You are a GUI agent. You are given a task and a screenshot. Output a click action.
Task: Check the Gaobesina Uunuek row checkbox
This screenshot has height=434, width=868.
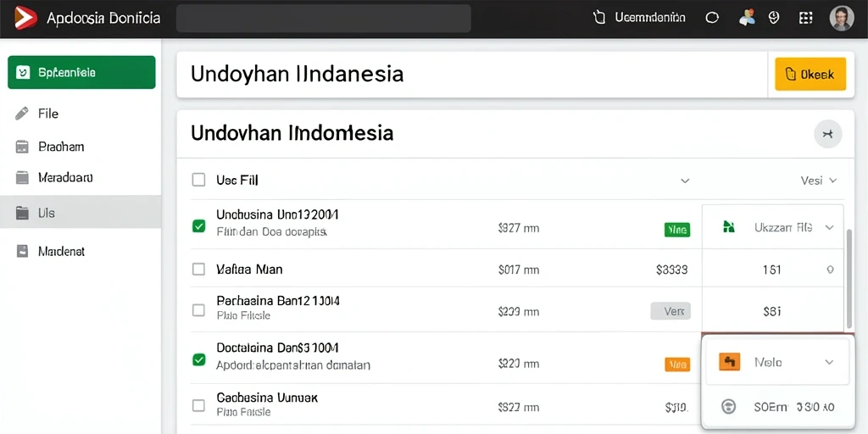[x=198, y=405]
